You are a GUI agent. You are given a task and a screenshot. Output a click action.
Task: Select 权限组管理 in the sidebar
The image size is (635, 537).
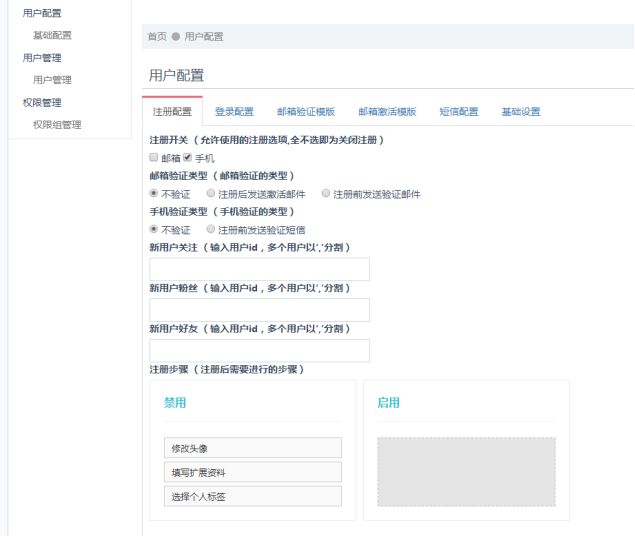(57, 125)
